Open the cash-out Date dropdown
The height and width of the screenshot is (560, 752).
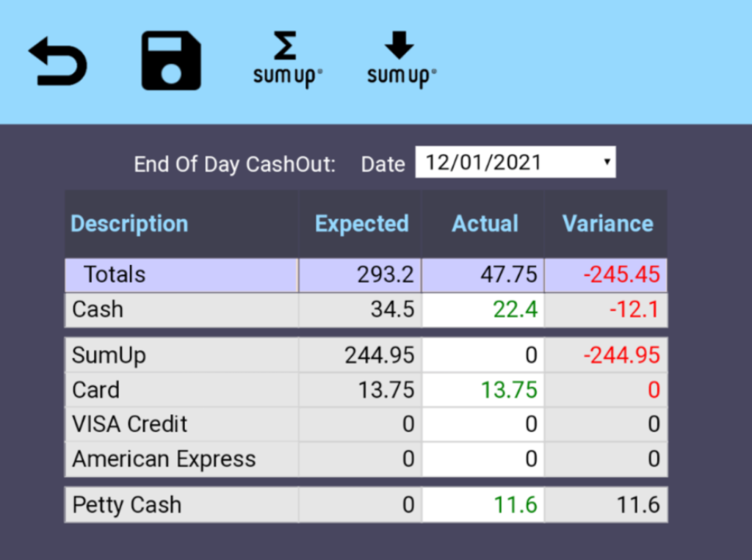515,163
